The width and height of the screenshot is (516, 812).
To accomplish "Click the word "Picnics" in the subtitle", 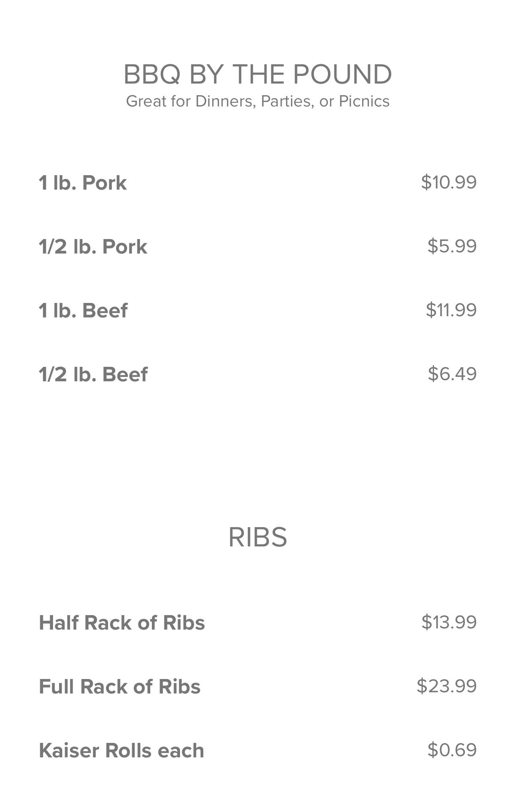I will point(364,101).
